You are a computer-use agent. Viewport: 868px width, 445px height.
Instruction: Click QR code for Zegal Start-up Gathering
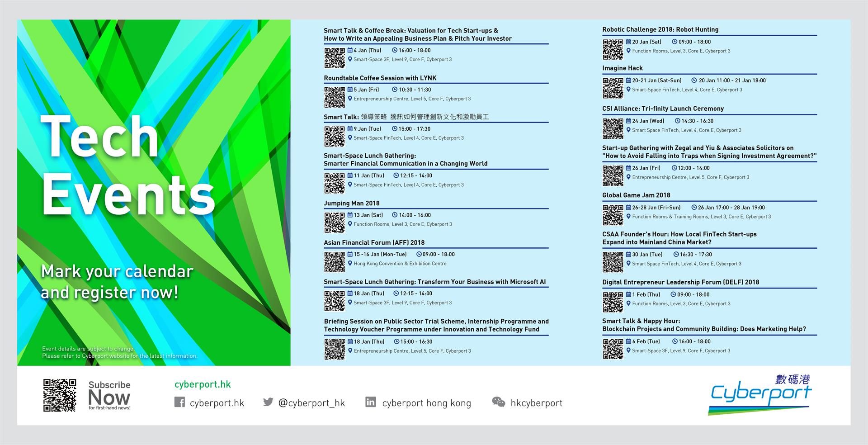tap(613, 175)
